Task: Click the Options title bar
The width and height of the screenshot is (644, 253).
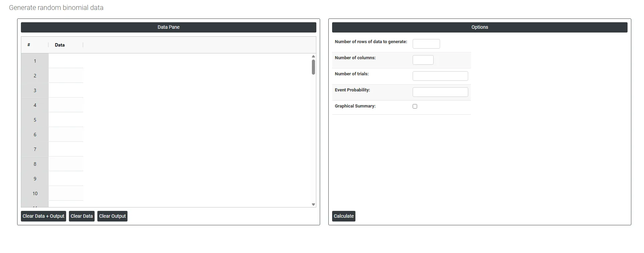Action: [x=479, y=27]
